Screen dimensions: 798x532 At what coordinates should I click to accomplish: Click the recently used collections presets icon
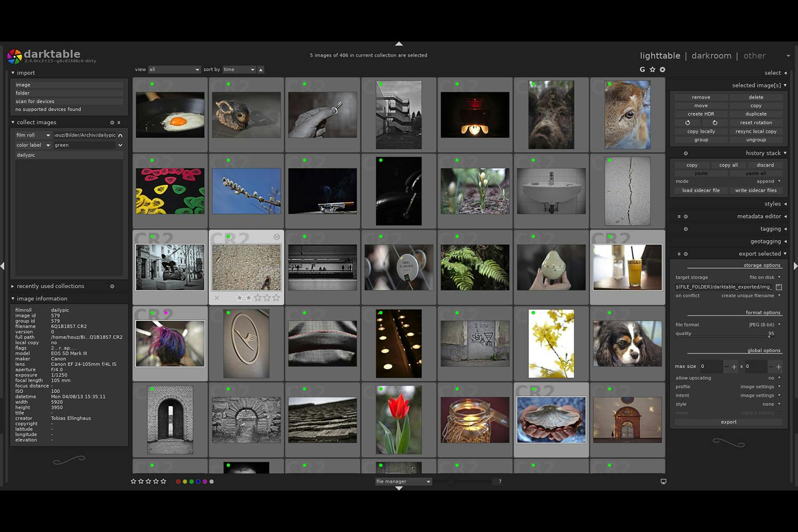(x=112, y=286)
